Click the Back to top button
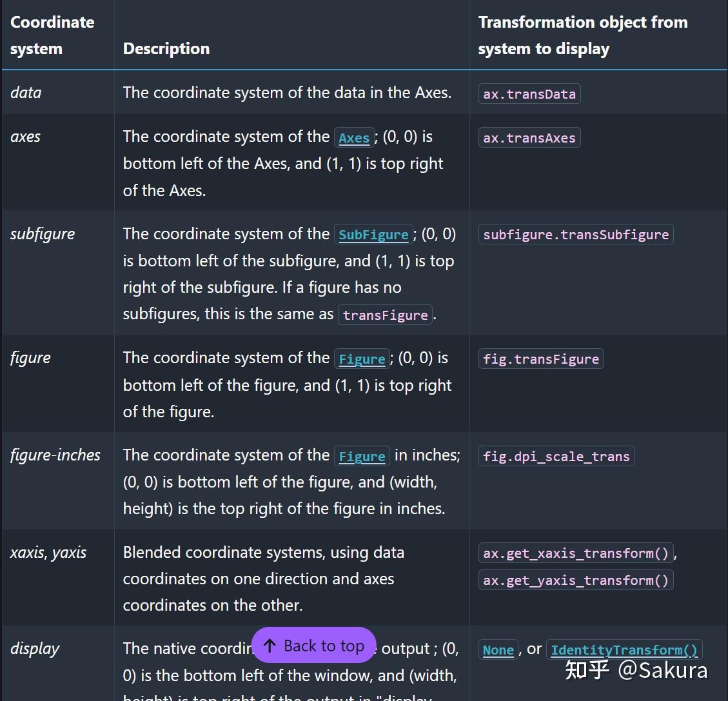Viewport: 728px width, 701px height. (314, 646)
